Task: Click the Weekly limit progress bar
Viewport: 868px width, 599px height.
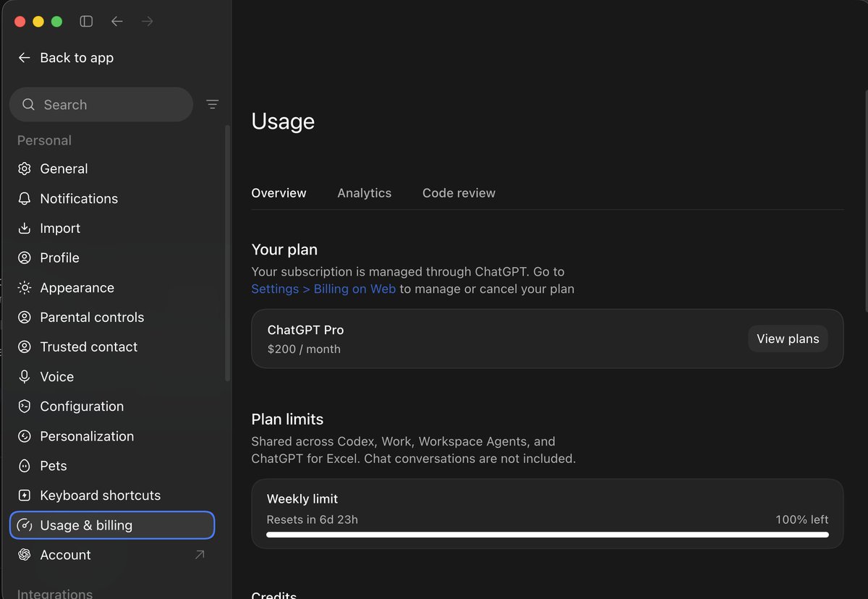Action: pyautogui.click(x=548, y=535)
